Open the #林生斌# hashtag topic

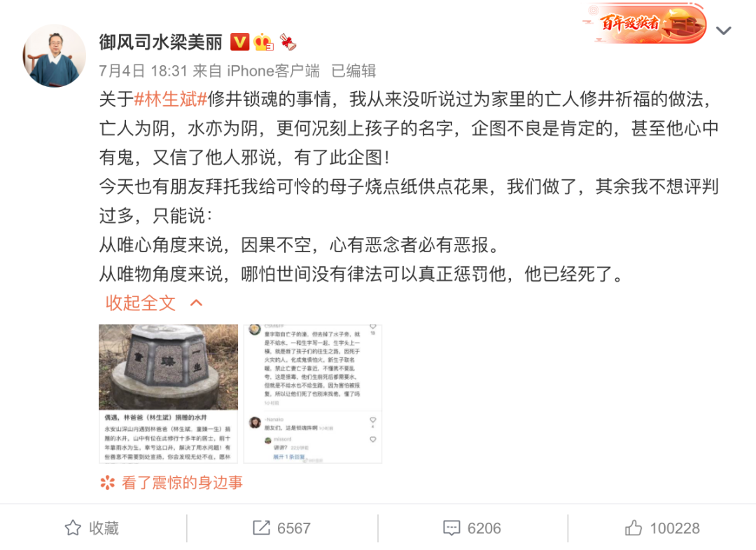[x=171, y=99]
